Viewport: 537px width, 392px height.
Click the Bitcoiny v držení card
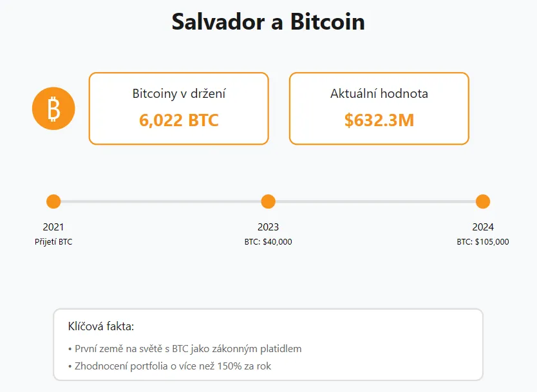[x=178, y=107]
